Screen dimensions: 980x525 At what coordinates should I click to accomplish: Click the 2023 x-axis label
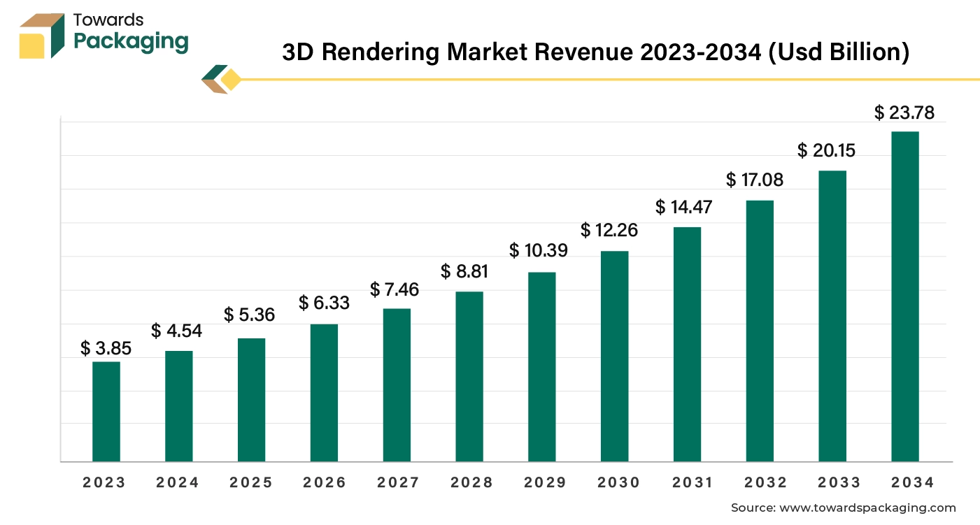pos(104,482)
